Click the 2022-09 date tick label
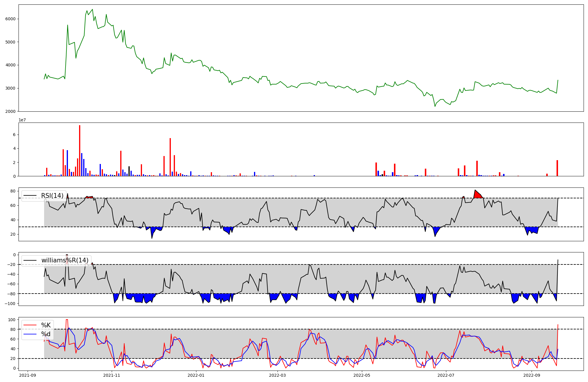Viewport: 588px width, 382px height. (x=532, y=375)
